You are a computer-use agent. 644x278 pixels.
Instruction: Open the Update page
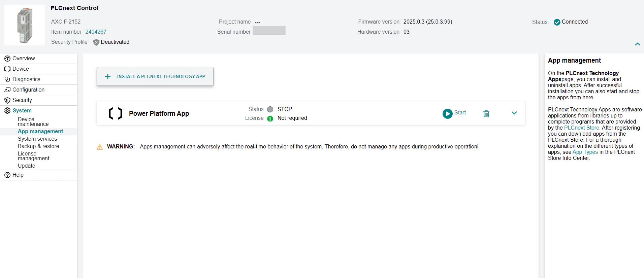point(27,166)
